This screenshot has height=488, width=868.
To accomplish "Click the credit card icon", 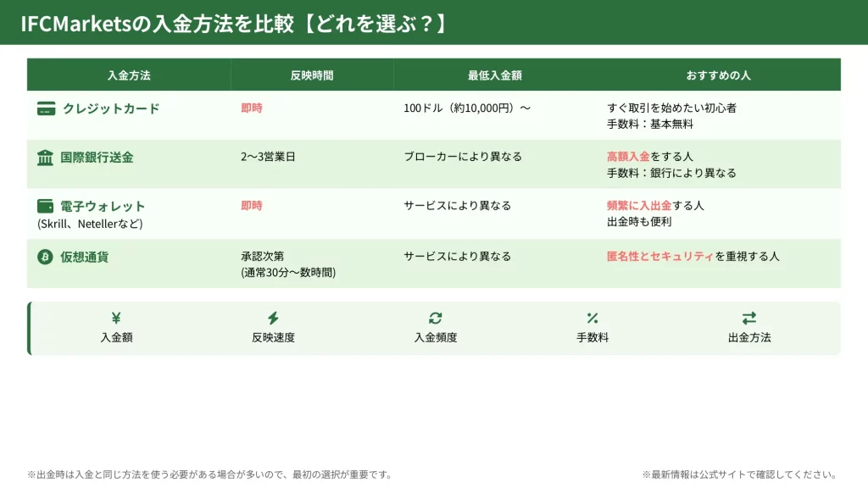I will pos(46,108).
